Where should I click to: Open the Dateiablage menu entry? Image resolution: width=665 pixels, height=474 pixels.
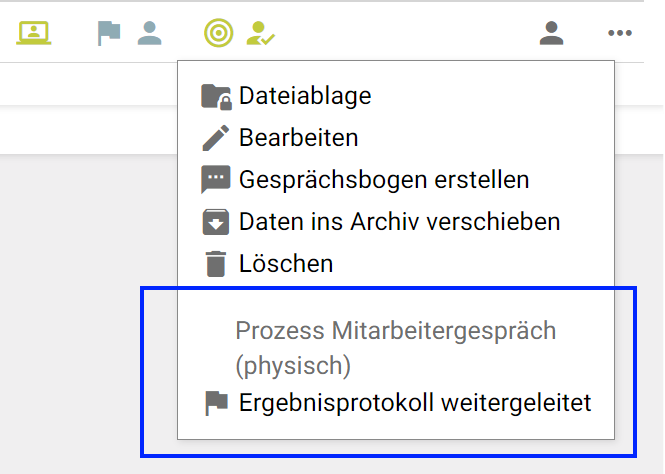point(305,96)
